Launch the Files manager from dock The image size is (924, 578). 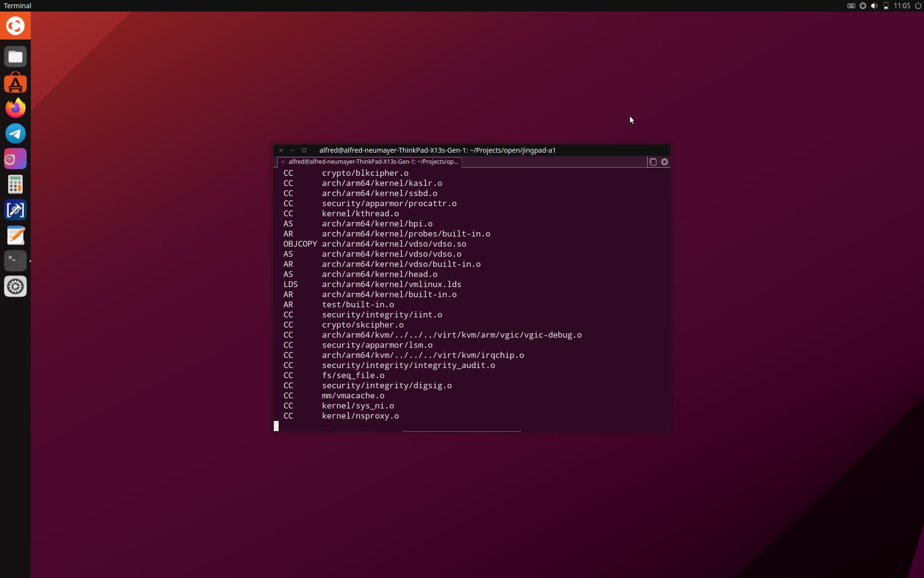tap(15, 57)
